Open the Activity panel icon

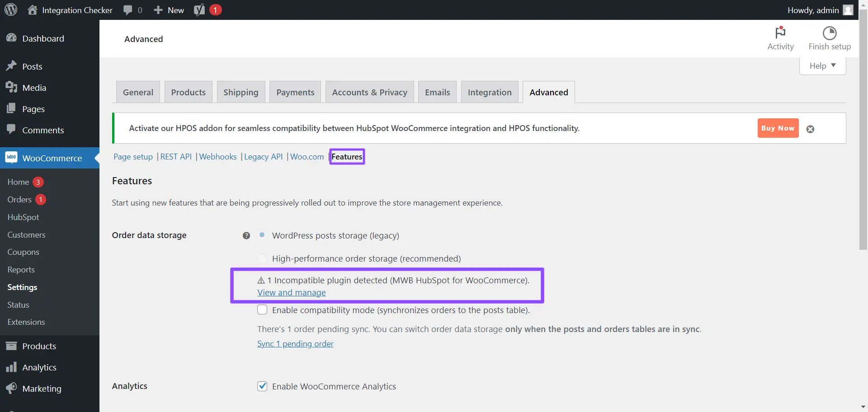point(780,33)
